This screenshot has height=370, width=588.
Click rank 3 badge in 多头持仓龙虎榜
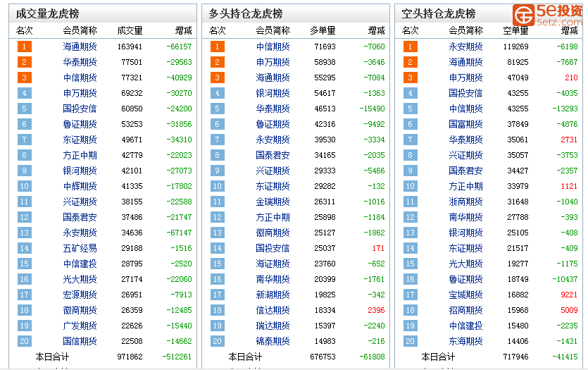click(217, 78)
